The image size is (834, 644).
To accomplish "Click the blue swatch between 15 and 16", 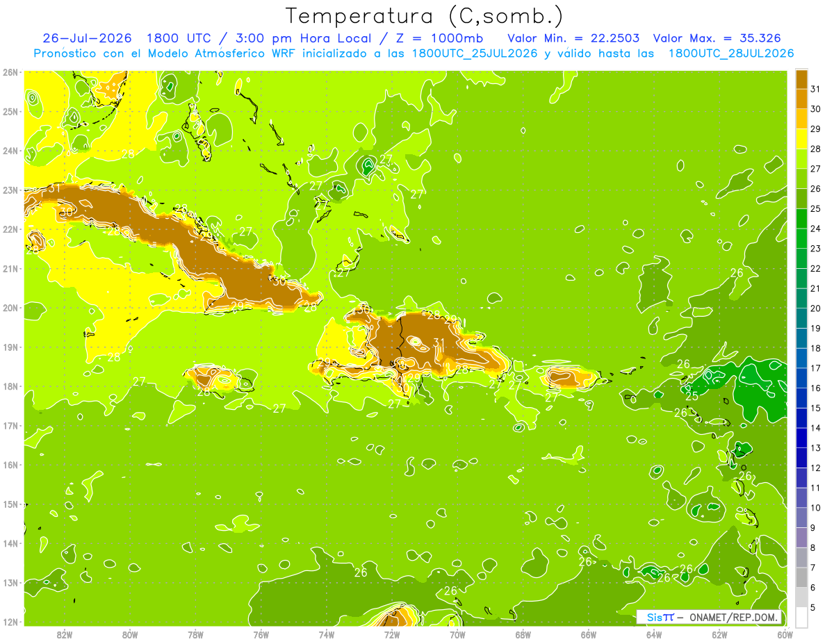I will tap(801, 398).
